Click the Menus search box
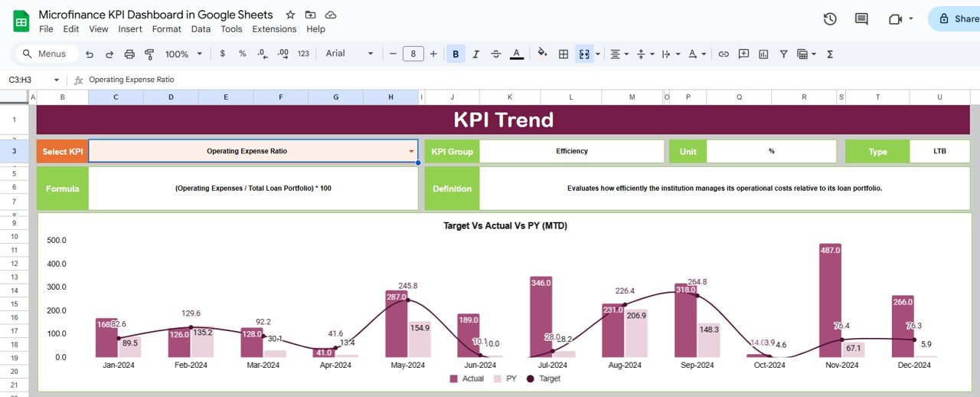The height and width of the screenshot is (397, 980). [46, 54]
